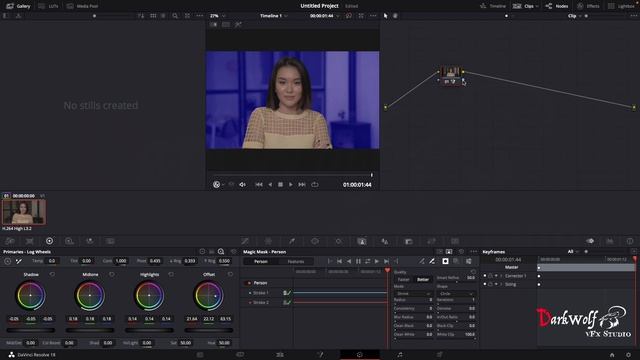Screen dimensions: 640x360
Task: Select the add stroke pen tool
Action: (422, 261)
